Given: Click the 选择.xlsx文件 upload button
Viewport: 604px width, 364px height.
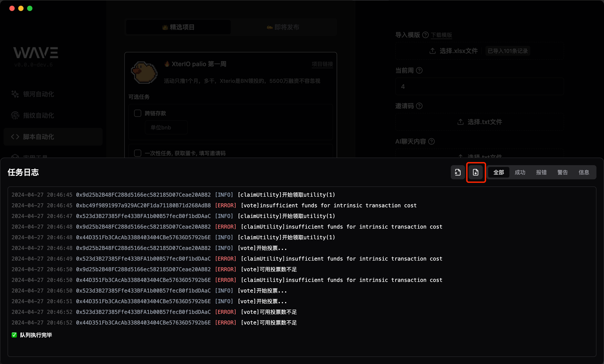Looking at the screenshot, I should pyautogui.click(x=453, y=51).
